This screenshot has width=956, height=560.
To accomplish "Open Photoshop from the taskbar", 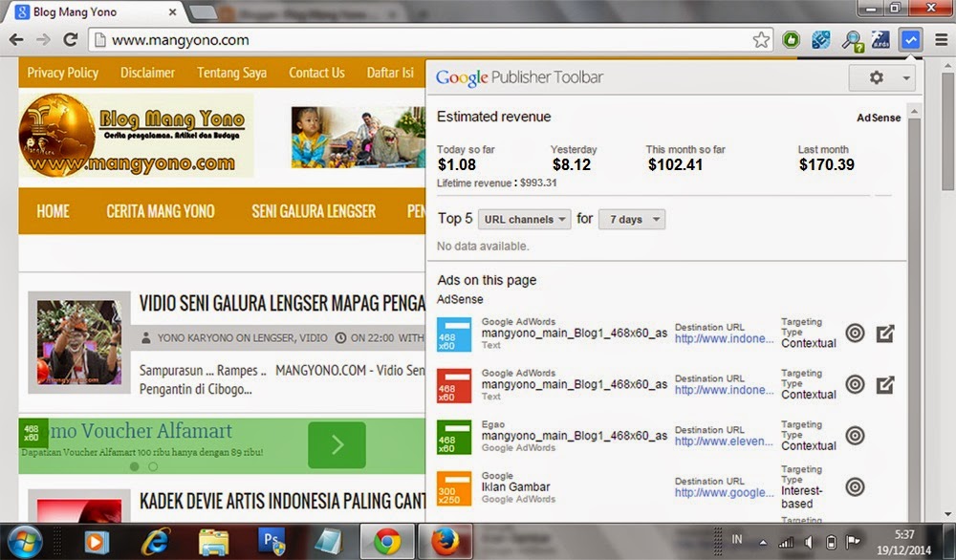I will click(x=272, y=542).
